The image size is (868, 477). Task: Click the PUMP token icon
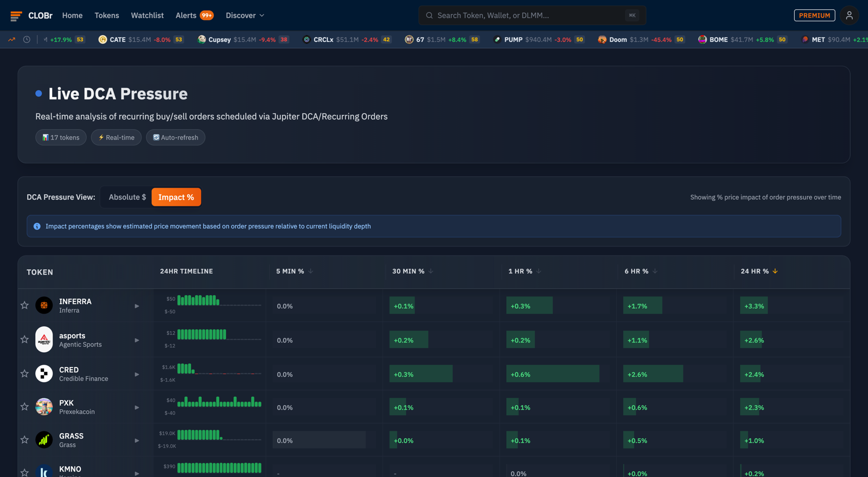point(497,40)
